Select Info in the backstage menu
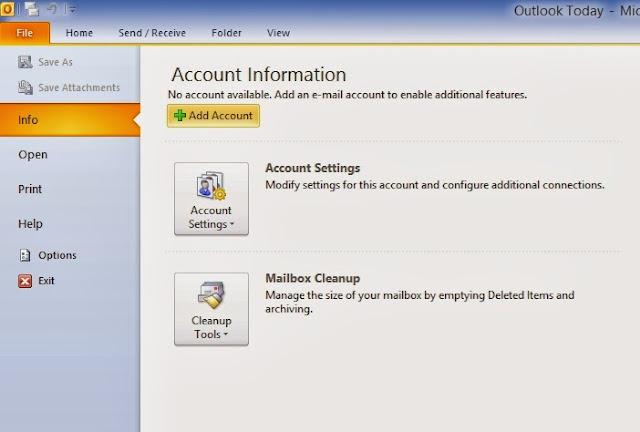Viewport: 640px width, 432px height. coord(70,120)
